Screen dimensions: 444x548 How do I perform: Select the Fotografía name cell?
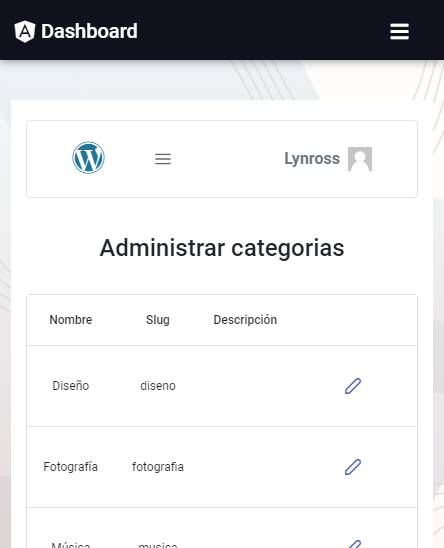pos(71,467)
